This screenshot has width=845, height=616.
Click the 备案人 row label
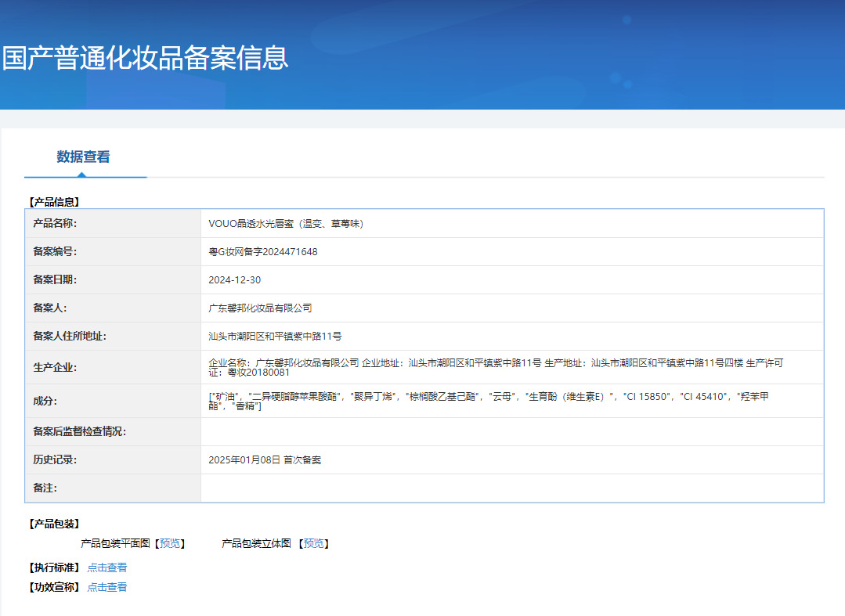coord(50,308)
